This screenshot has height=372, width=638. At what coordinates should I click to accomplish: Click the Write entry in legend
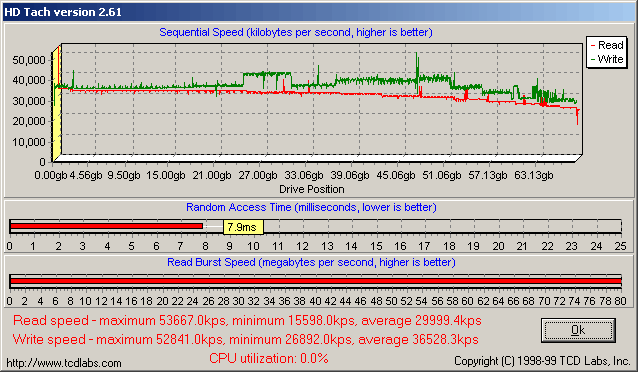point(607,59)
